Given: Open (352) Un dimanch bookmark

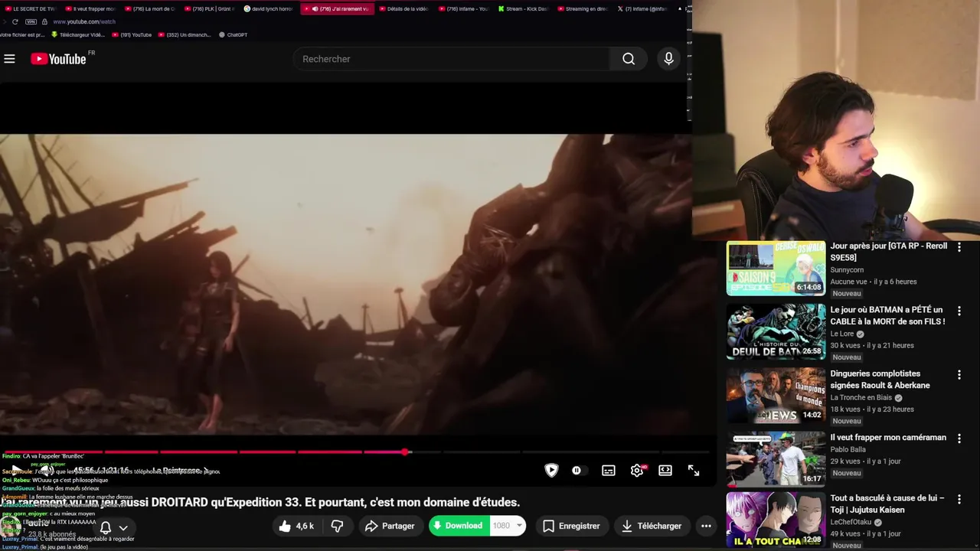Looking at the screenshot, I should point(184,34).
